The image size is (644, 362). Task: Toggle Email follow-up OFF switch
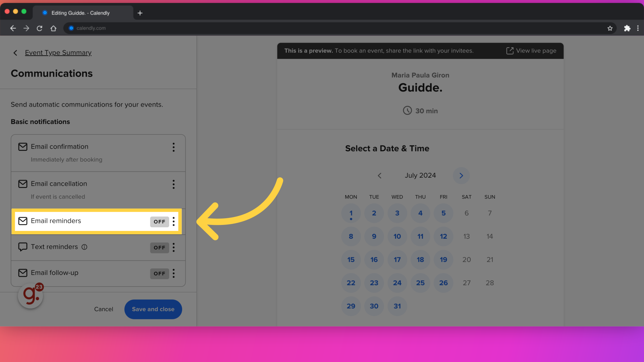pyautogui.click(x=159, y=273)
